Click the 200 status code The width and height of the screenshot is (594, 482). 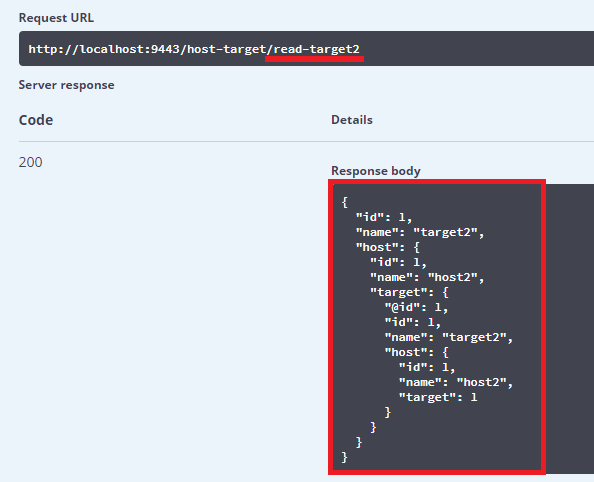tap(30, 162)
